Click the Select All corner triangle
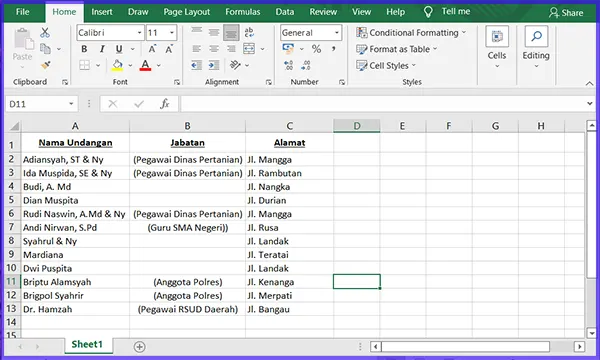Image resolution: width=600 pixels, height=360 pixels. (14, 126)
